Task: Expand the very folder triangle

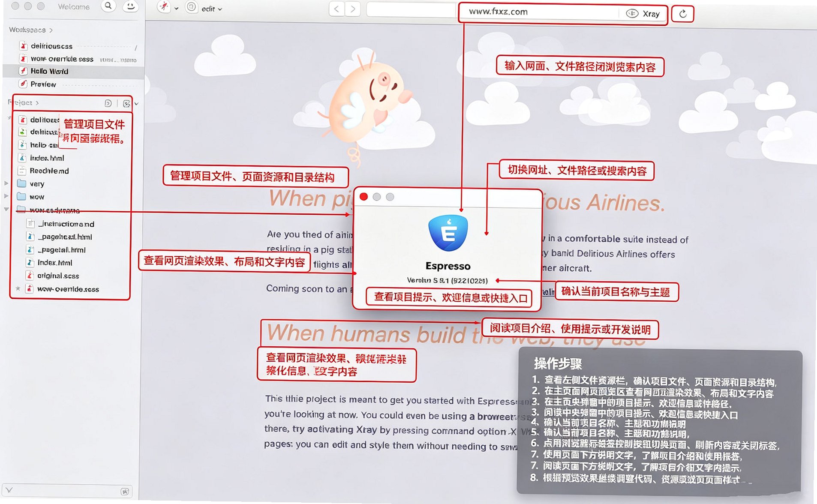Action: (x=6, y=183)
